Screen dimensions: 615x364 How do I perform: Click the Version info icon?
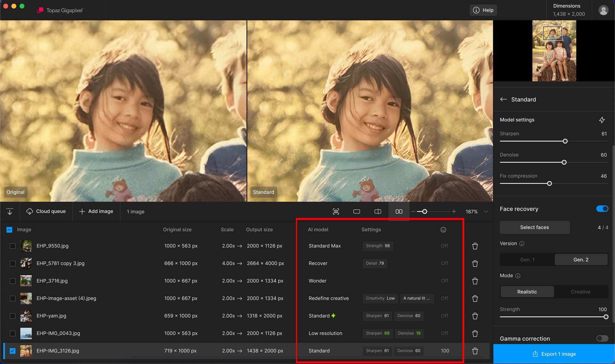click(522, 244)
